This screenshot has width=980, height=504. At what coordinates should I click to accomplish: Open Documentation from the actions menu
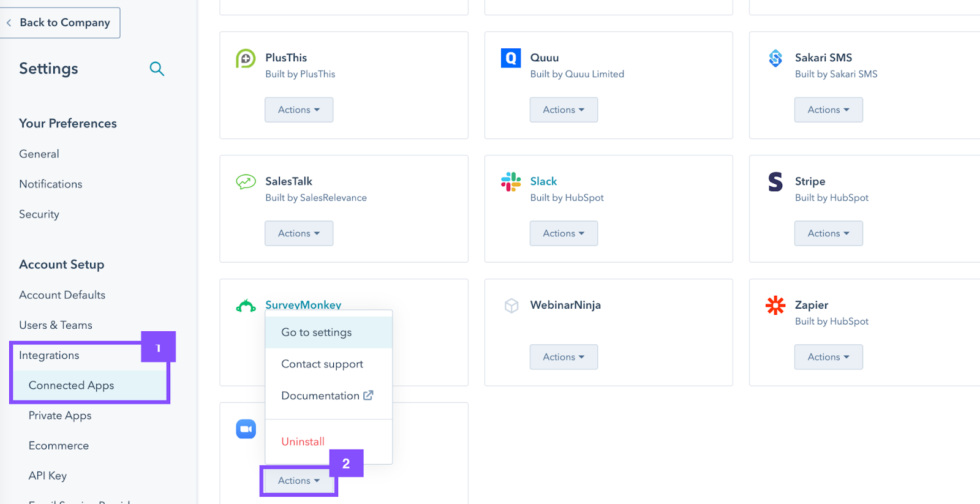328,396
